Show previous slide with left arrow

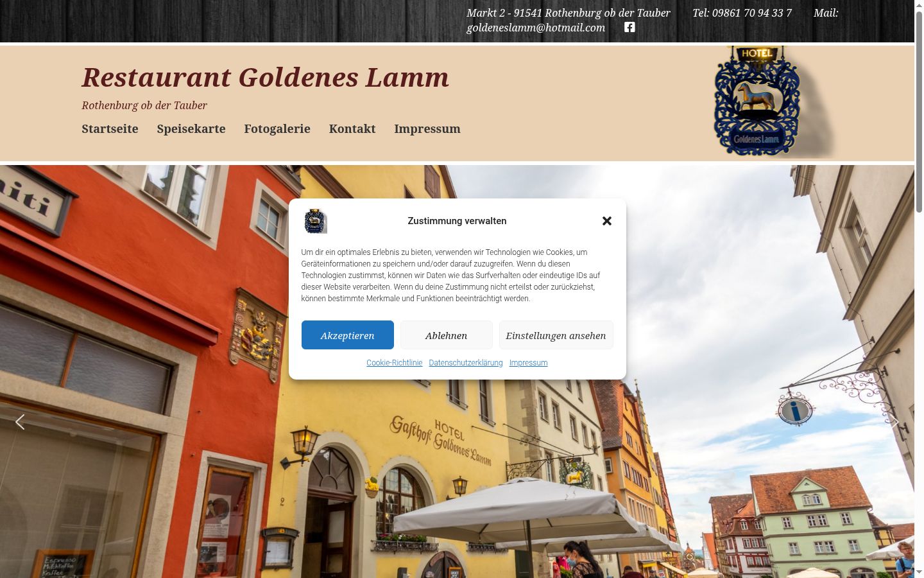[x=20, y=422]
